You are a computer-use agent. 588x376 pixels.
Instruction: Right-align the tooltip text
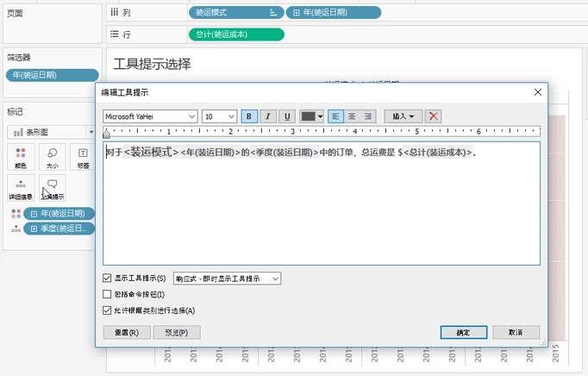click(x=369, y=116)
